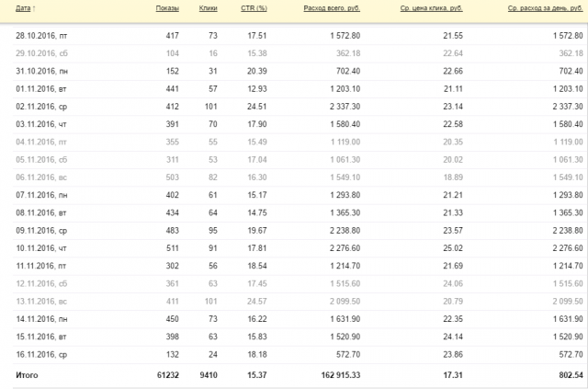Sort table by Клики column

209,8
